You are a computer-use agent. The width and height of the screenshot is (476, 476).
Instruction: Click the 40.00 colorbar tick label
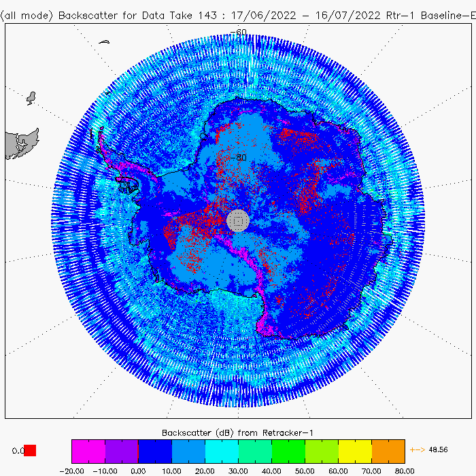(x=271, y=471)
